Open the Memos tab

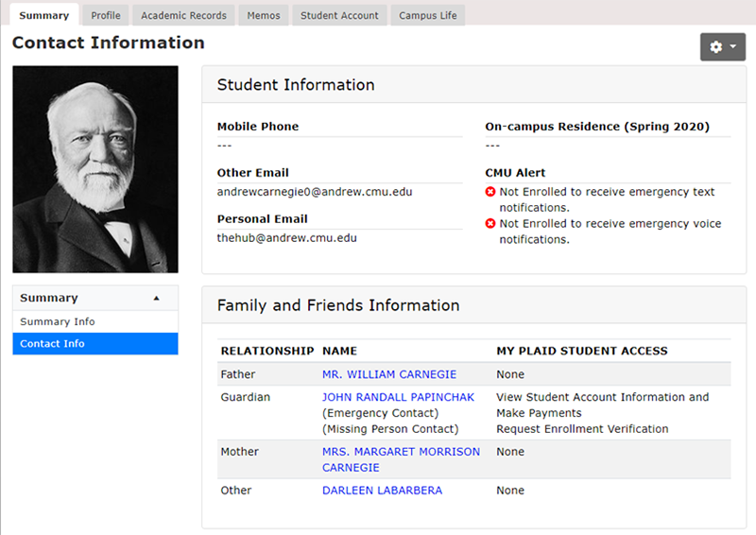coord(264,15)
